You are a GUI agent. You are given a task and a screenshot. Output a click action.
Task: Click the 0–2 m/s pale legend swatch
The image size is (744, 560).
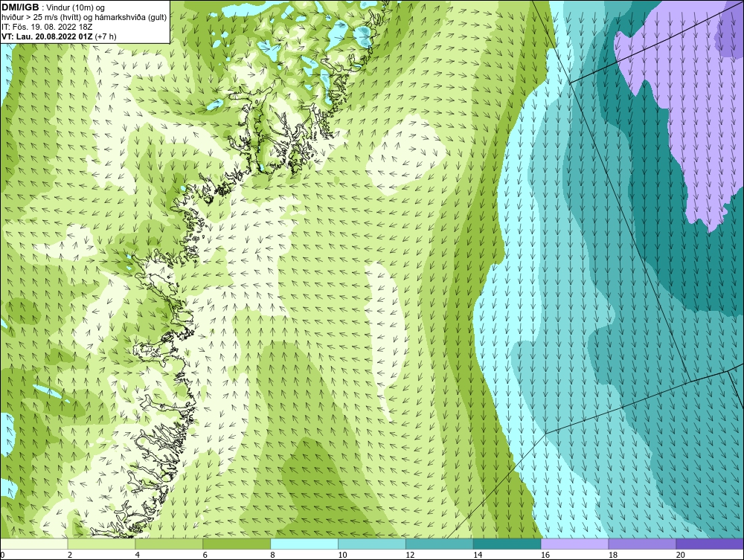[x=33, y=544]
